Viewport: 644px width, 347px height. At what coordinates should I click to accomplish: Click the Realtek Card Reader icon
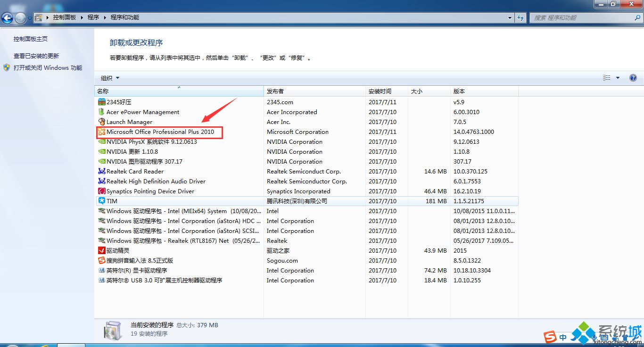pyautogui.click(x=101, y=171)
